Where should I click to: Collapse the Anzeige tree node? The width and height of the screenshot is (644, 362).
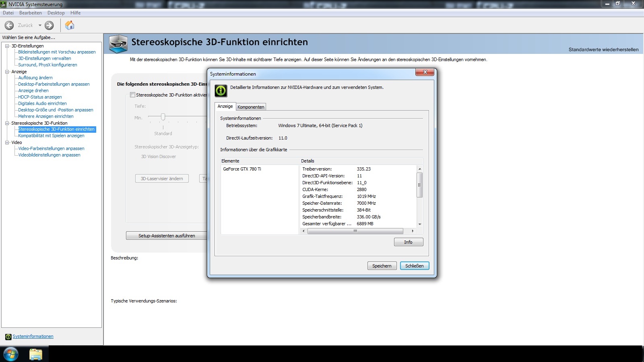7,72
